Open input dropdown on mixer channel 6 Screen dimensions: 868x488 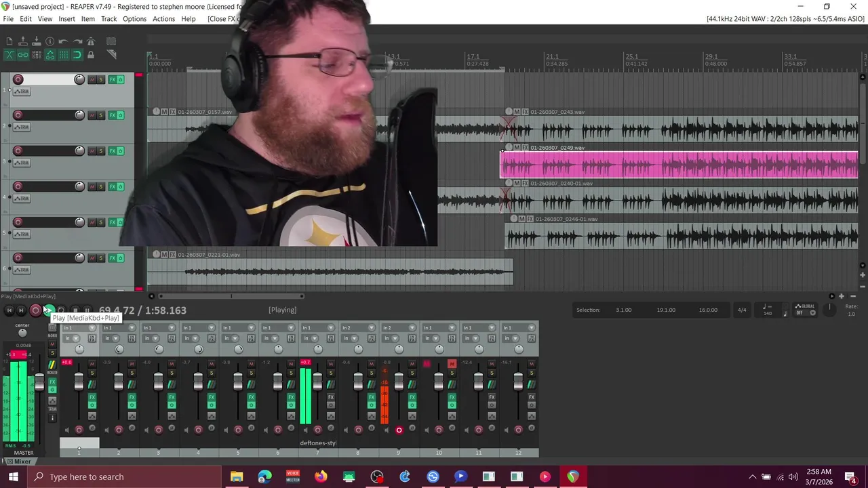[x=279, y=328]
